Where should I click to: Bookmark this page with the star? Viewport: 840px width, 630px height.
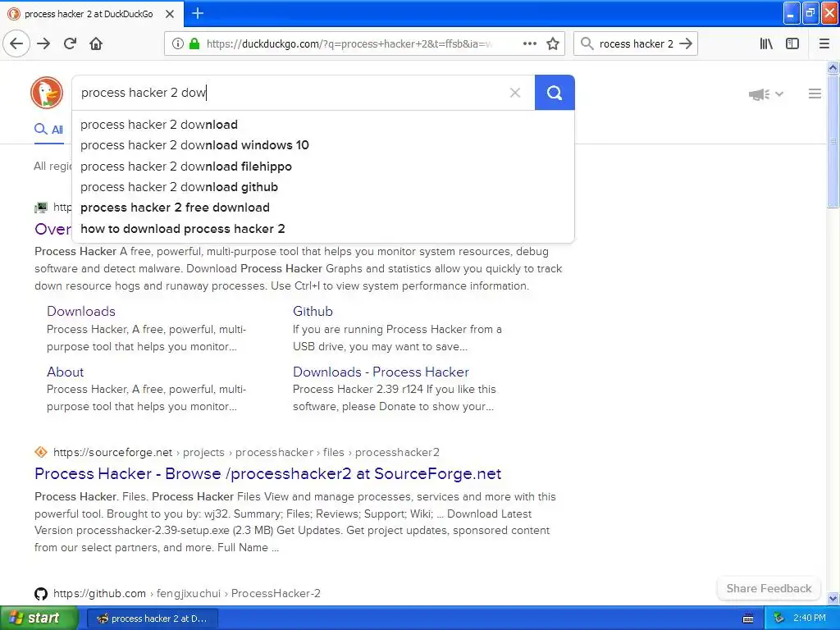[x=553, y=43]
